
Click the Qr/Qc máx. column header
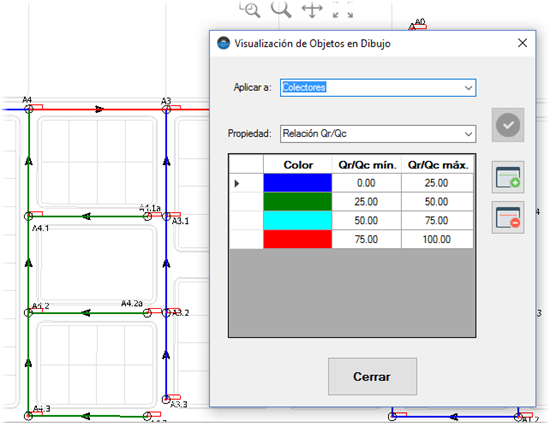click(x=437, y=165)
